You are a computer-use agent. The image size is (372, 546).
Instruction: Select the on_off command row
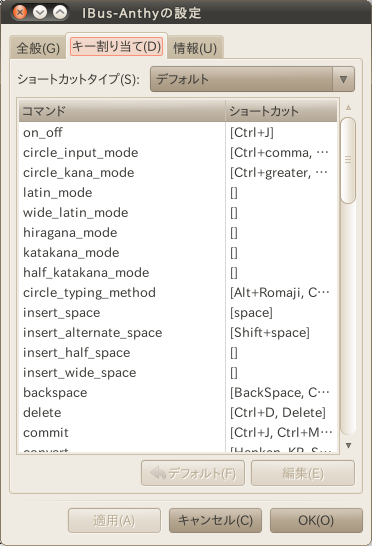(178, 132)
